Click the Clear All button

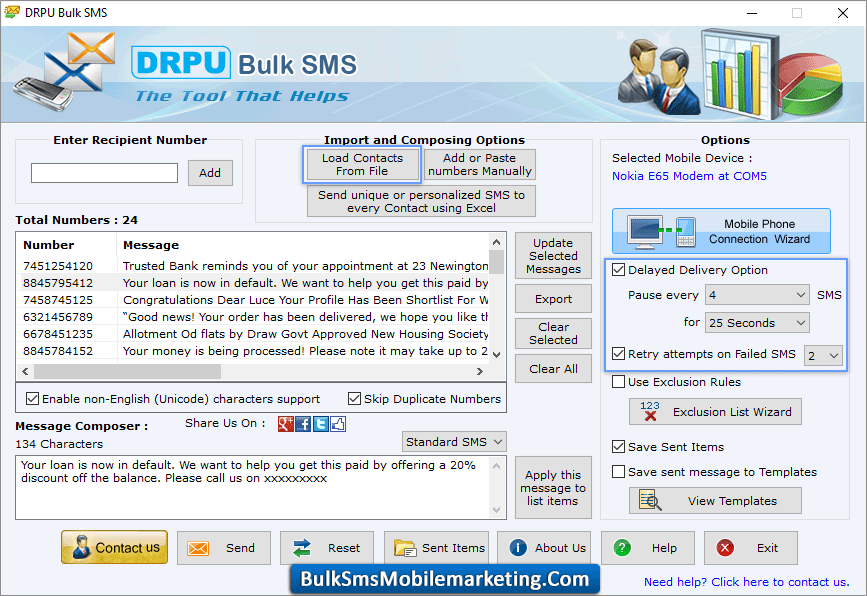click(553, 369)
